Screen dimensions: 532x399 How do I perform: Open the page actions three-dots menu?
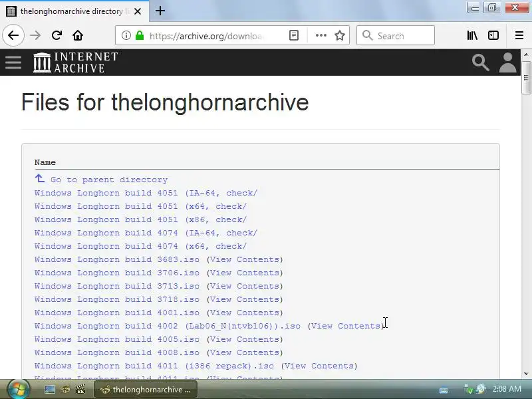(x=321, y=35)
